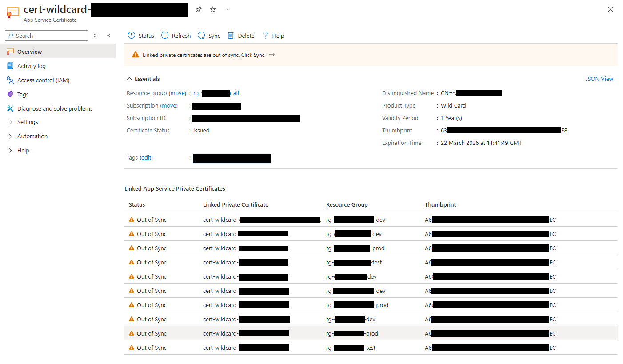Collapse the Essentials section

tap(143, 79)
